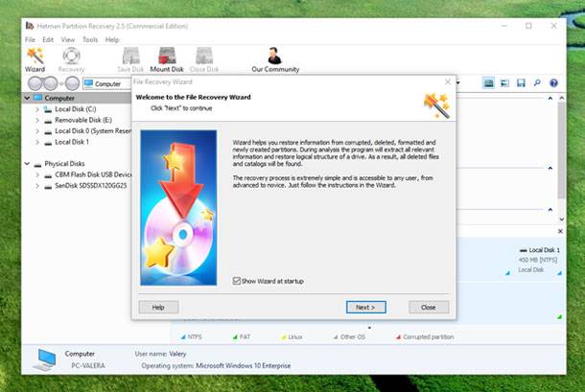Expand Local Disk 0 (System Reserved) node
The height and width of the screenshot is (392, 585).
(x=37, y=131)
